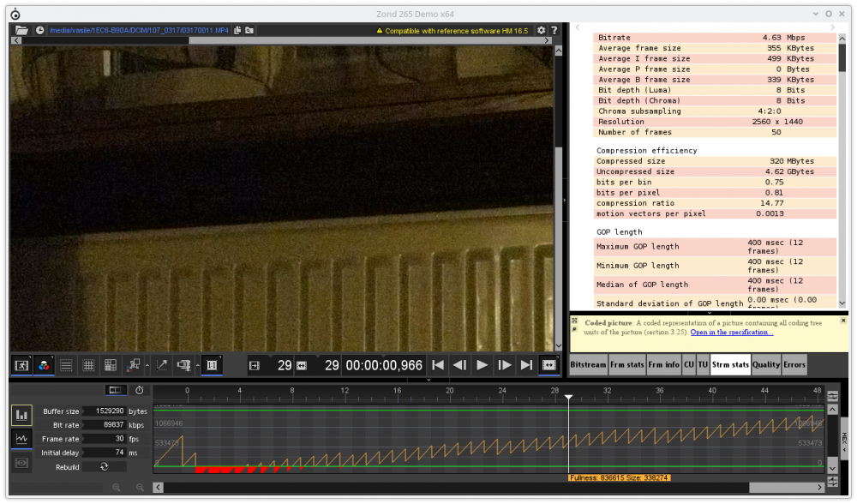Switch to the Frm stats tab

[x=627, y=364]
